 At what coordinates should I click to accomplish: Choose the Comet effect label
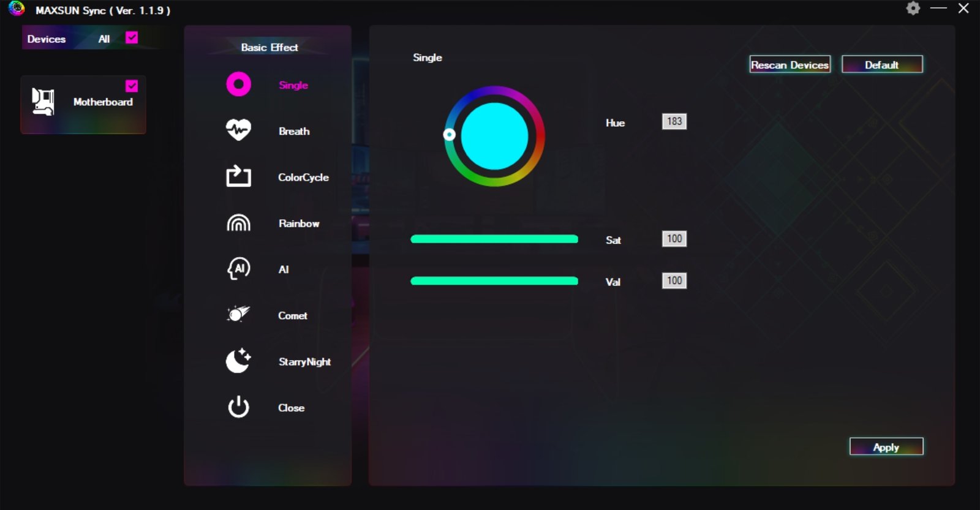point(293,316)
